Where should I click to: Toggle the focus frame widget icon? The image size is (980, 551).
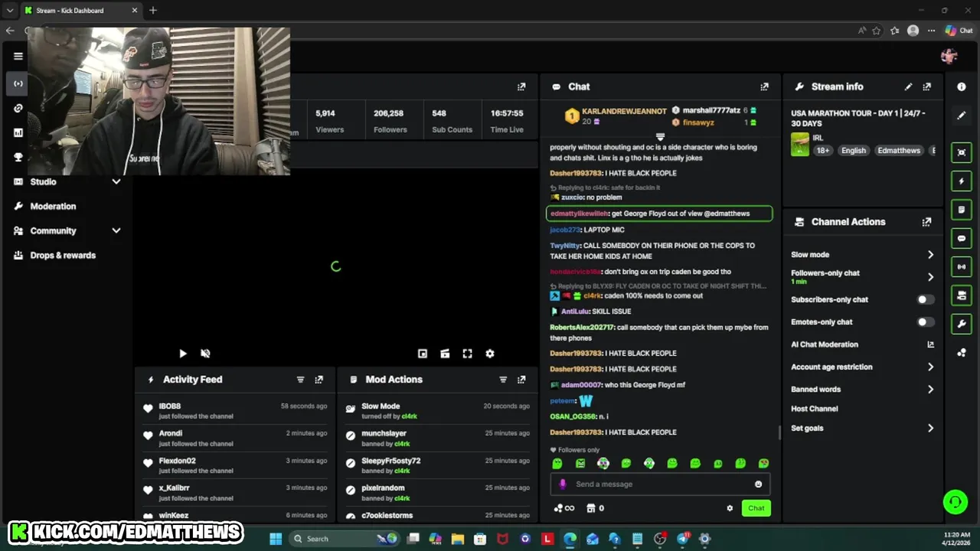point(962,152)
